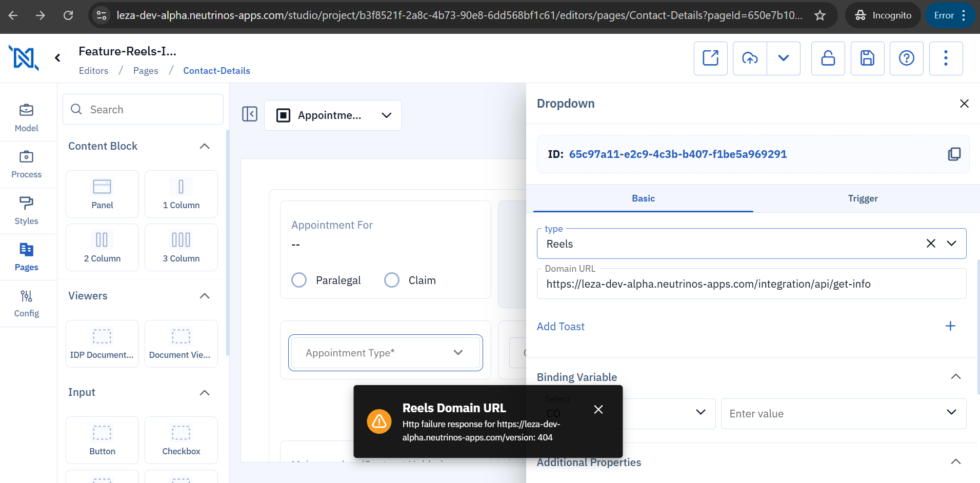Screen dimensions: 980x483
Task: Go to Editors breadcrumb link
Action: point(93,71)
